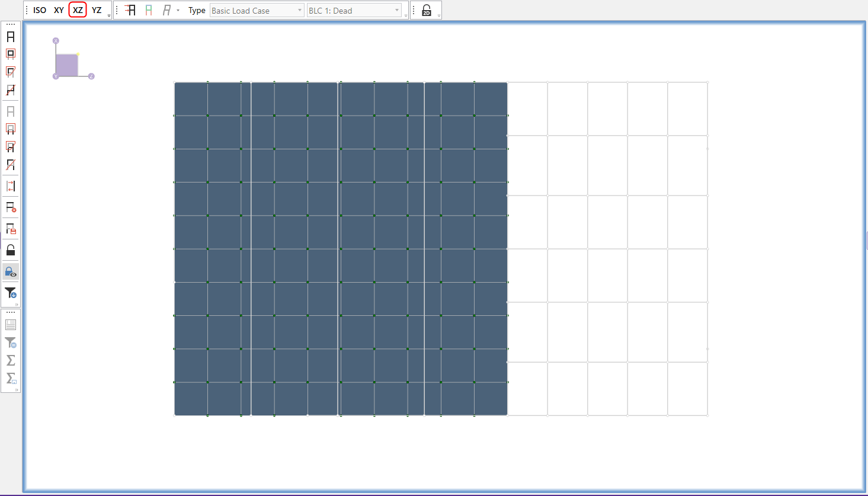The image size is (868, 496).
Task: Click the 2D lock mode icon
Action: 426,9
